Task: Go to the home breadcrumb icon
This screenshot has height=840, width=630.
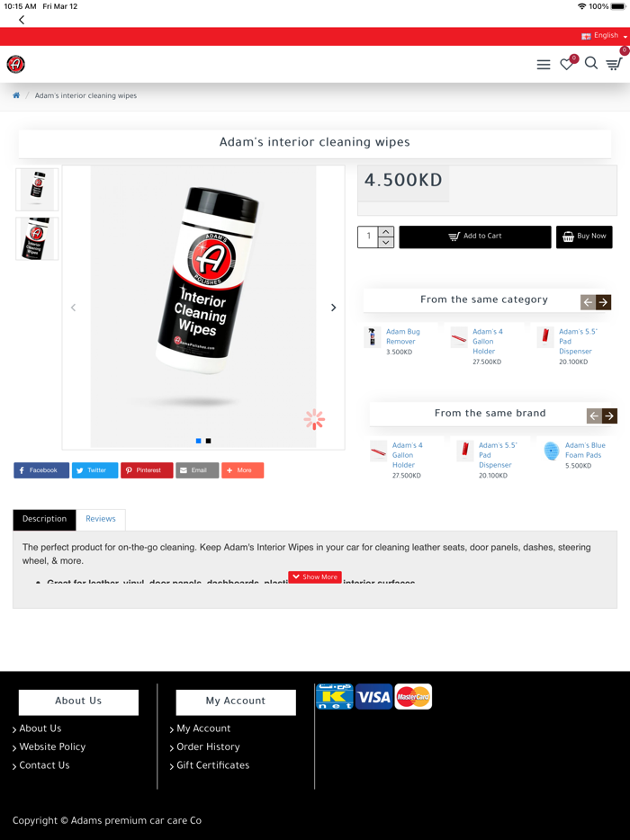Action: pos(16,95)
